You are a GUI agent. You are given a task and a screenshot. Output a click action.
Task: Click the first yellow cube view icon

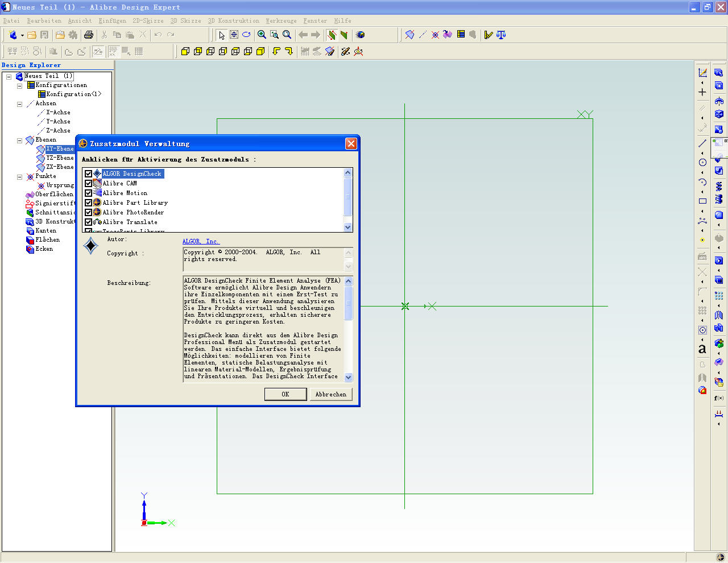tap(185, 51)
